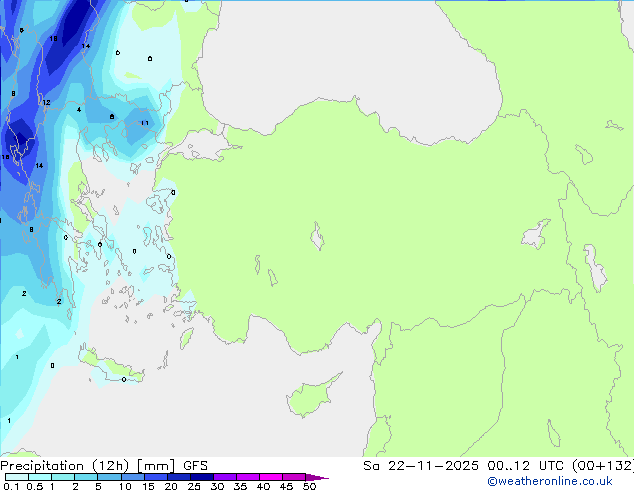Viewport: 634px width, 490px height.
Task: Choose the 40–45 mm magenta legend swatch
Action: (x=271, y=477)
